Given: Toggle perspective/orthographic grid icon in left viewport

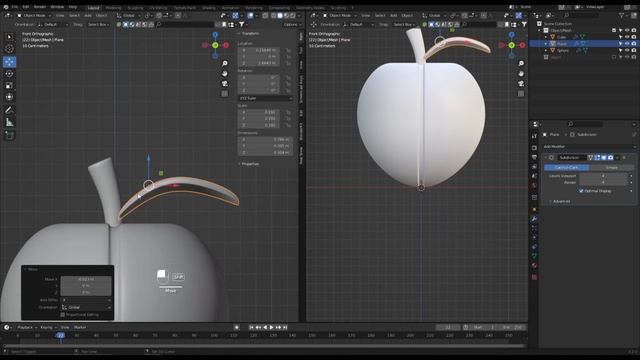Looking at the screenshot, I should pyautogui.click(x=224, y=94).
